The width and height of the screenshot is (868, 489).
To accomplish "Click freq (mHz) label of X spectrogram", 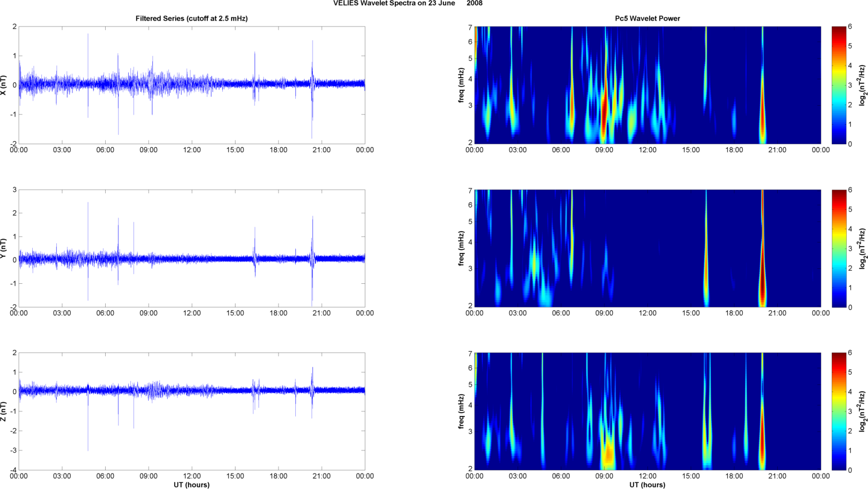I will pos(461,85).
